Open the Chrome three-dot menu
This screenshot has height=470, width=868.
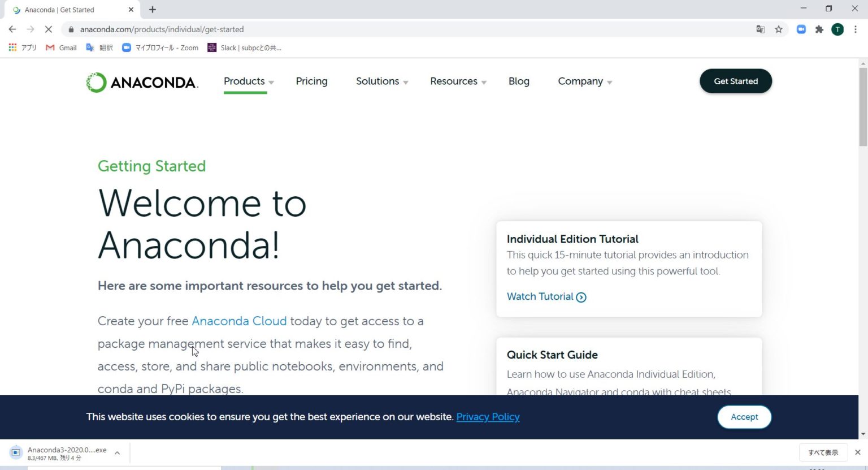pos(856,29)
